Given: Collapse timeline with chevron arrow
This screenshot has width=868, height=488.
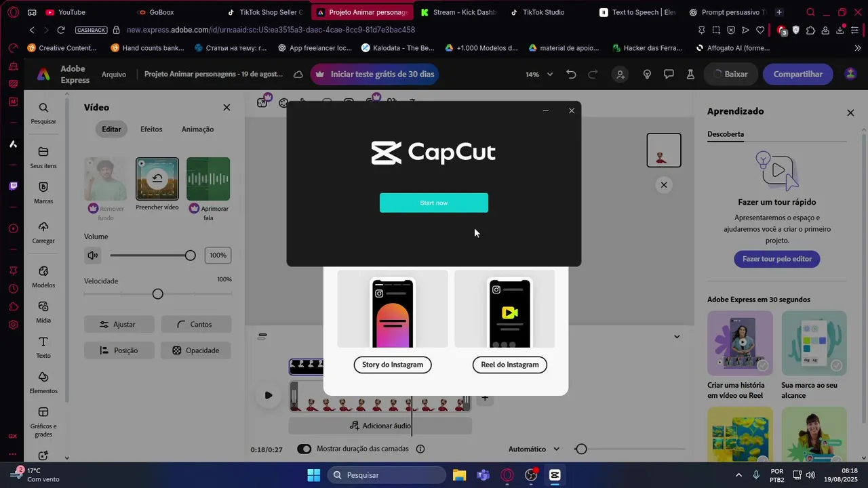Looking at the screenshot, I should (677, 337).
